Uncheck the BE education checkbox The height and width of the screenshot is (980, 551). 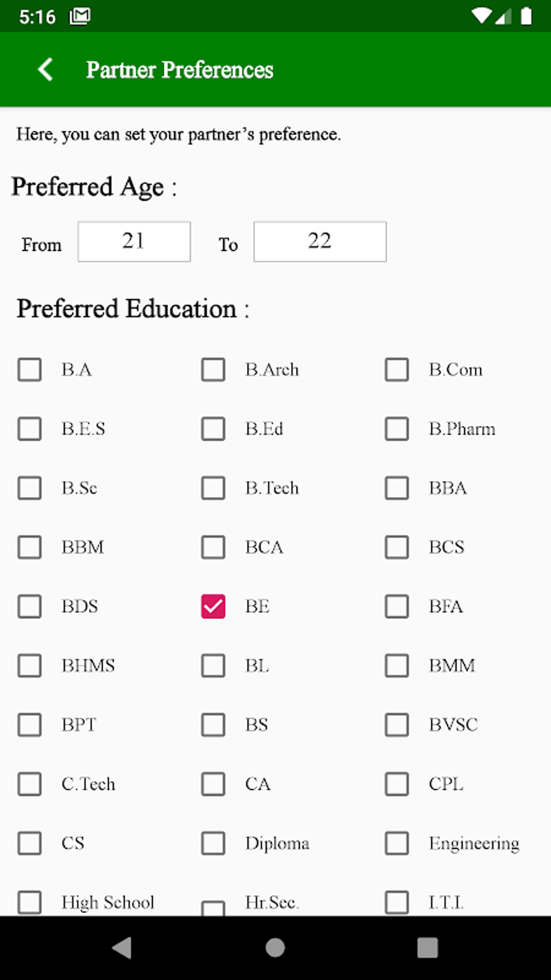pos(213,606)
